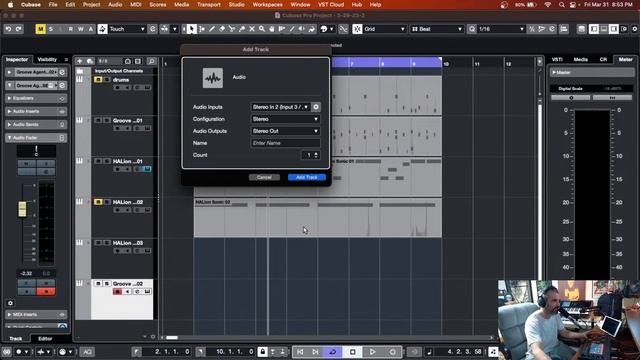Click the Add Track confirm button
This screenshot has height=360, width=640.
tap(307, 177)
